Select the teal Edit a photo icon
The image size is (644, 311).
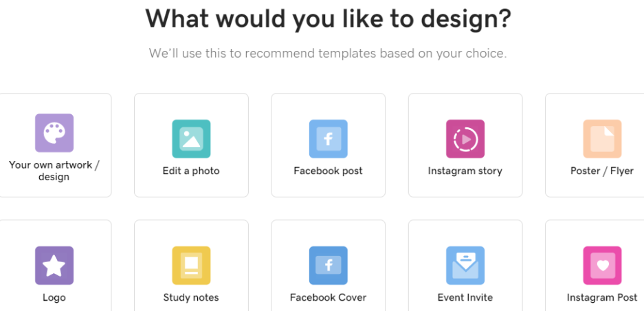tap(191, 138)
